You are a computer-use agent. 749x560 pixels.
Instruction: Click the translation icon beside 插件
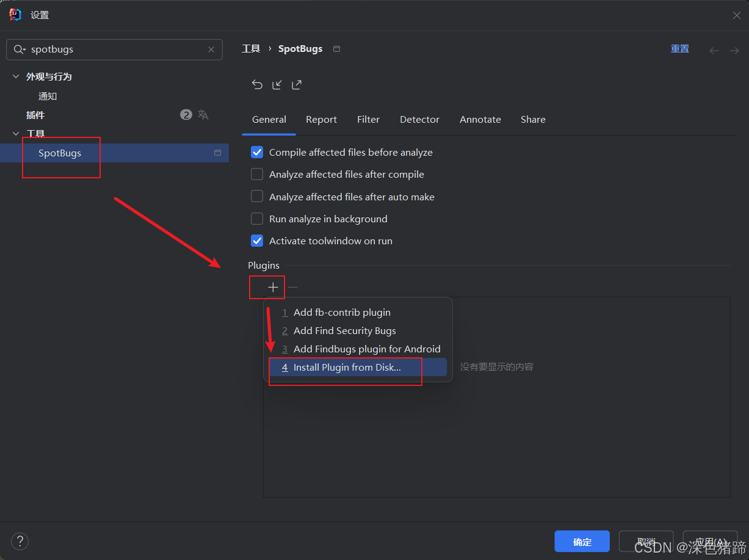coord(203,114)
